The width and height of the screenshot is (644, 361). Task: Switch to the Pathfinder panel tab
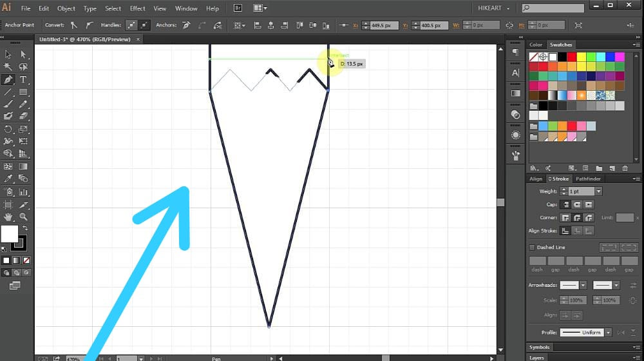tap(588, 179)
